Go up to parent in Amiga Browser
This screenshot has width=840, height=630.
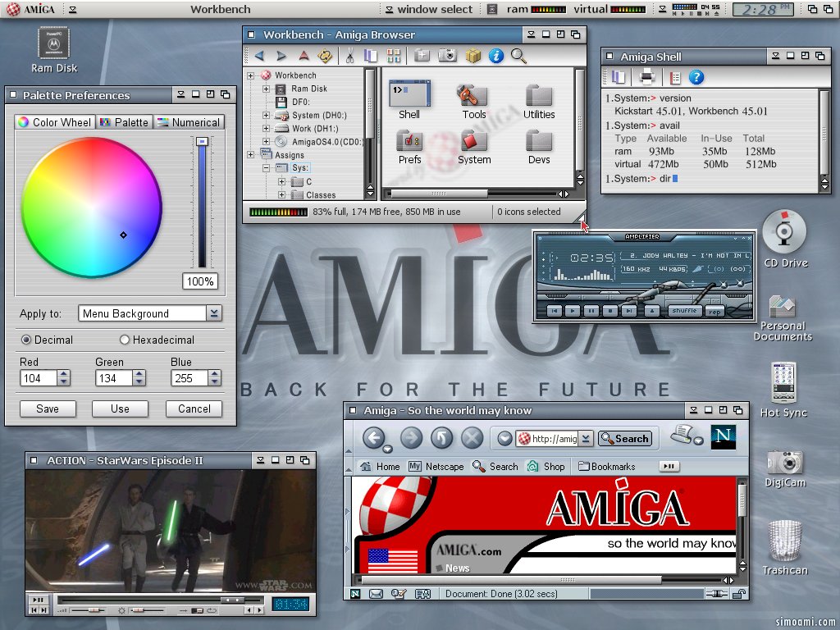click(x=304, y=56)
